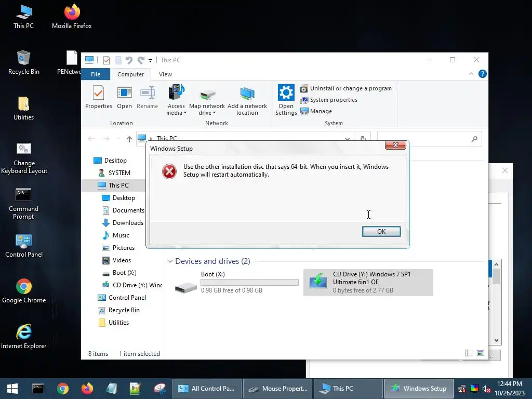Click the Up arrow navigation button

tap(129, 139)
